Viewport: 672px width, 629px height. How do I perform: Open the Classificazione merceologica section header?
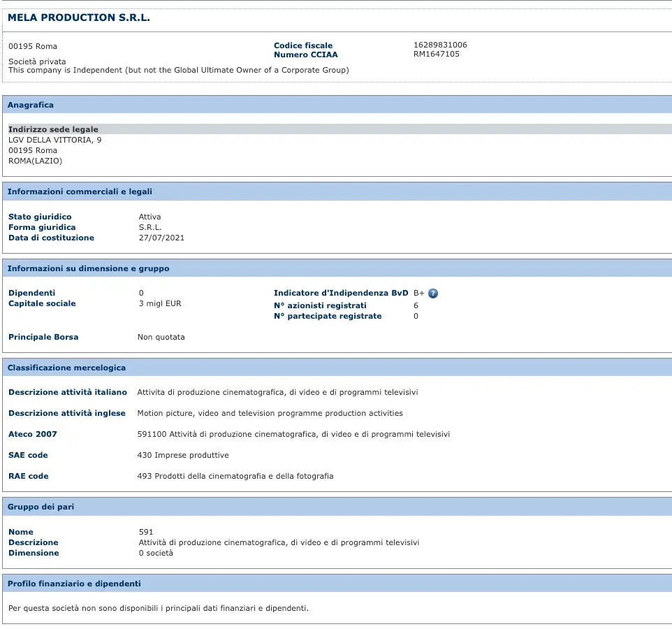pyautogui.click(x=66, y=368)
